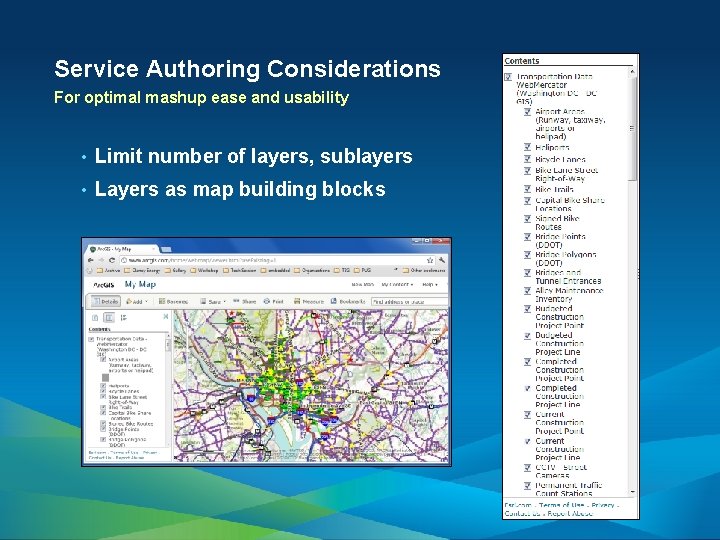Reload the ArcGIS page in the browser
720x540 pixels.
coord(112,260)
